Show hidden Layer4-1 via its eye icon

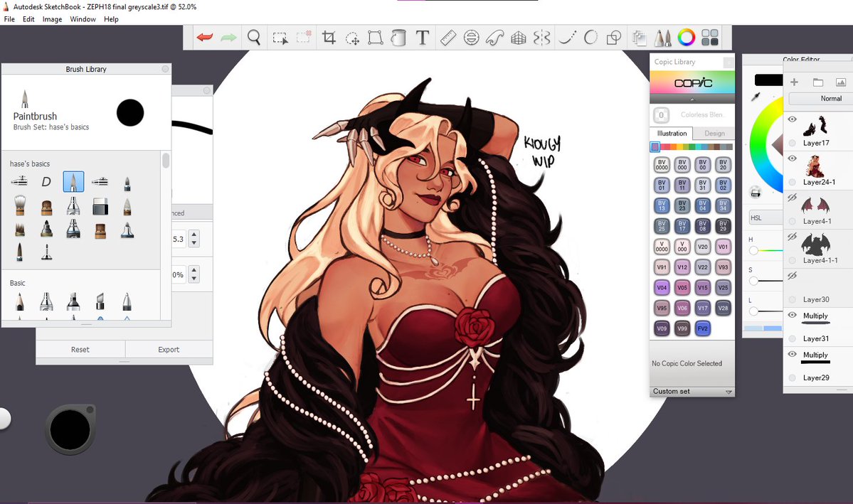(x=792, y=198)
